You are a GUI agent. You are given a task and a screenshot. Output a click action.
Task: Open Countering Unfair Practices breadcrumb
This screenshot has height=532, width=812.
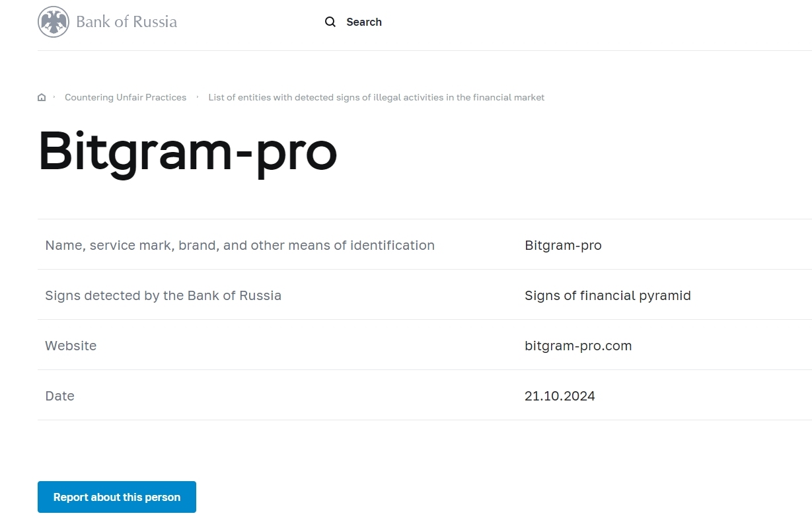click(x=126, y=97)
